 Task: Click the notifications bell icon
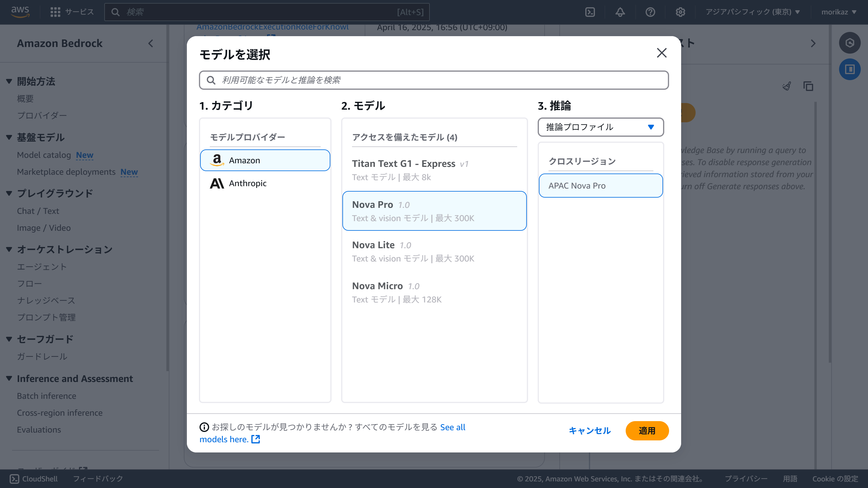click(620, 12)
